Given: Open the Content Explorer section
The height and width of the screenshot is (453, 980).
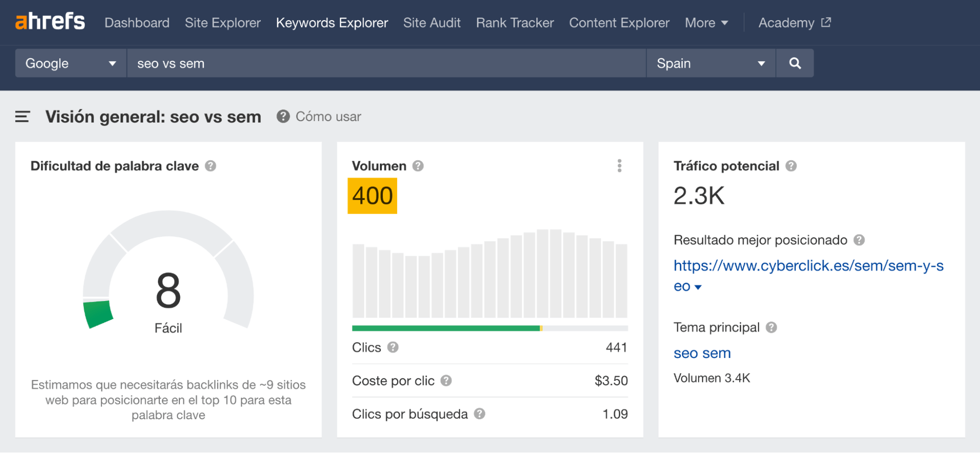Looking at the screenshot, I should (619, 23).
